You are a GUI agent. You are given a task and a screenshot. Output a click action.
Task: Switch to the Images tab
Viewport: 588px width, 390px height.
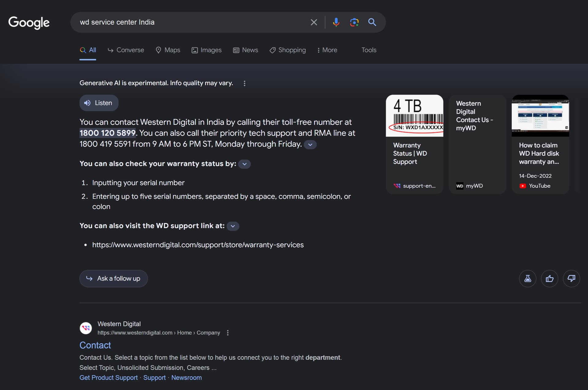point(206,50)
